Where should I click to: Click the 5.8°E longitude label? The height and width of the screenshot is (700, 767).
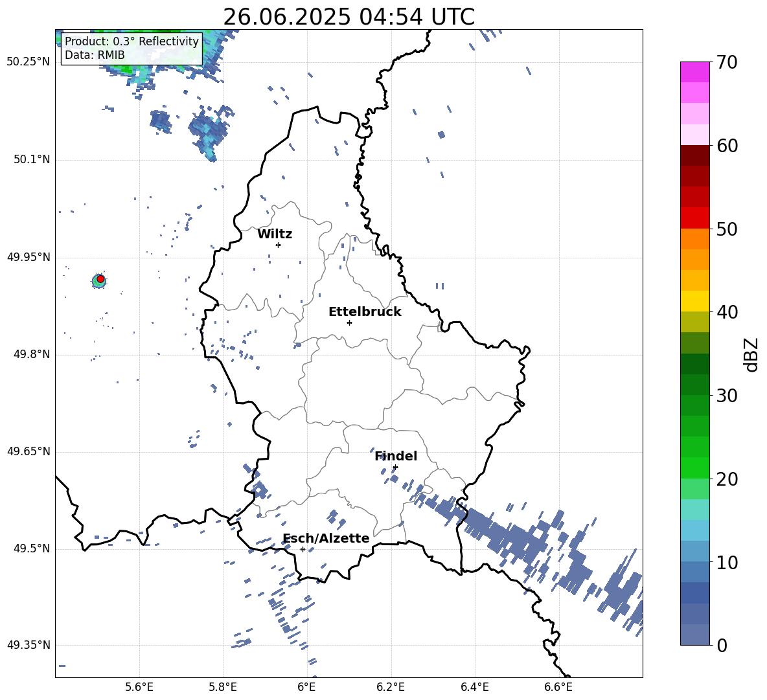click(x=223, y=687)
